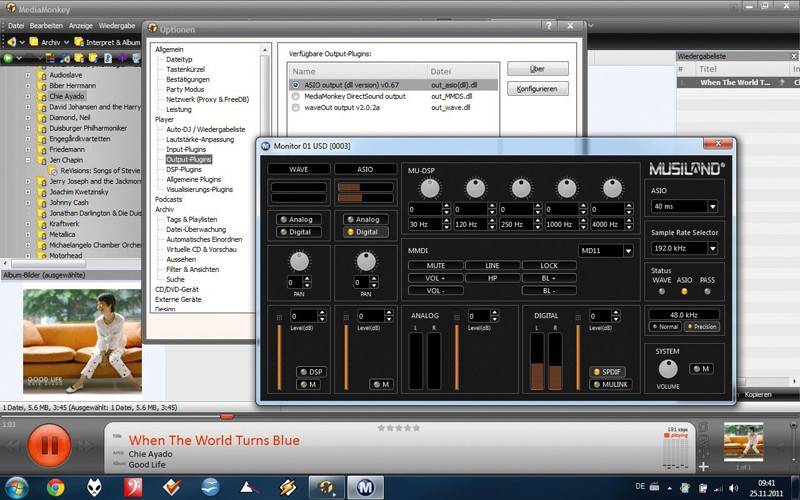Click Good Life album art image
Image resolution: width=800 pixels, height=500 pixels.
point(82,341)
